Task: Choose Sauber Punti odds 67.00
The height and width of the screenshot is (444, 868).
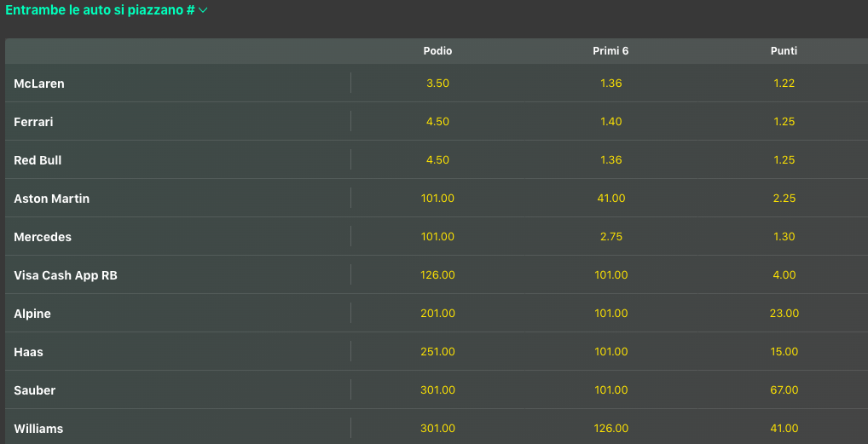Action: click(x=784, y=390)
